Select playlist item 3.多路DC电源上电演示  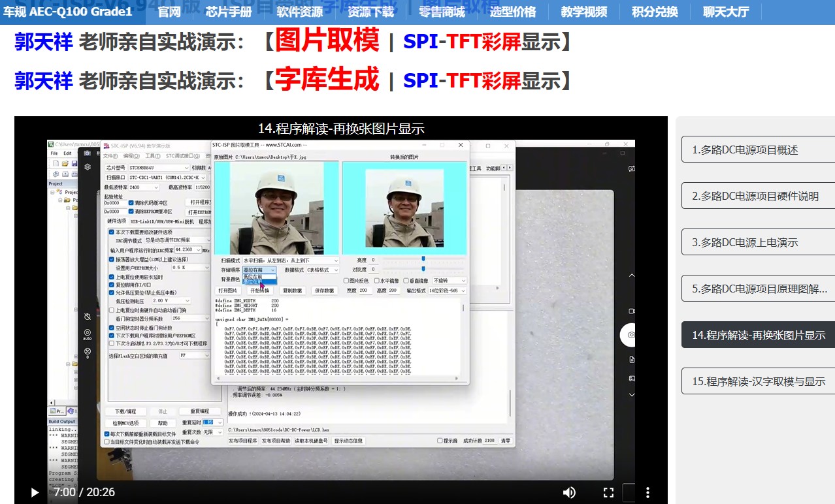[758, 242]
